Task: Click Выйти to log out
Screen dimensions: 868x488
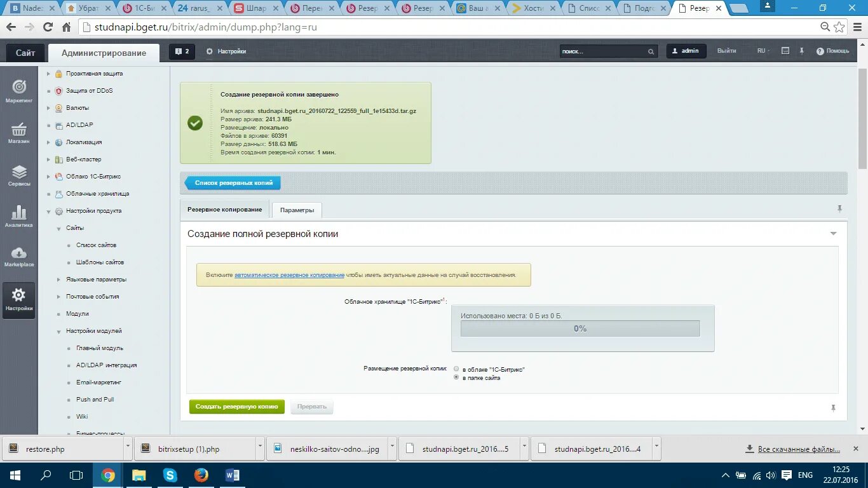Action: coord(727,51)
